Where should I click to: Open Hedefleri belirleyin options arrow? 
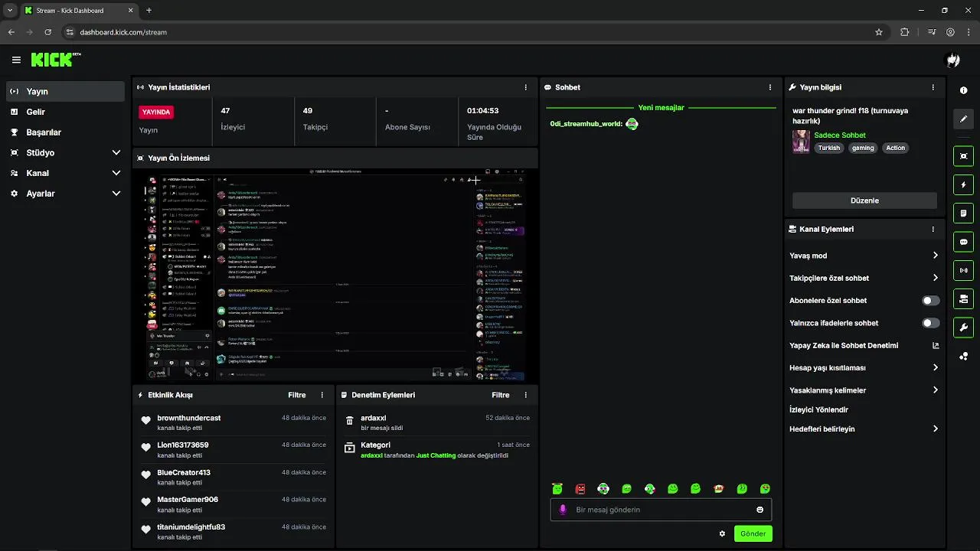point(936,429)
